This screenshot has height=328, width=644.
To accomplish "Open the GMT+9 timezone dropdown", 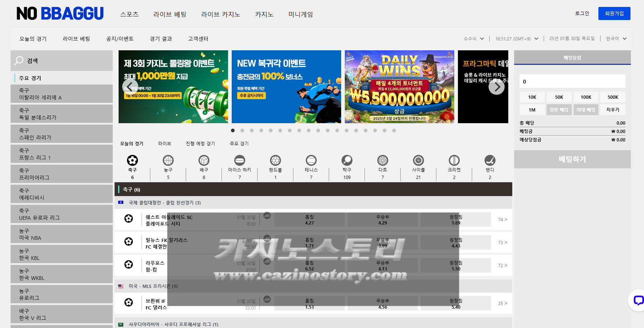I will [x=517, y=39].
